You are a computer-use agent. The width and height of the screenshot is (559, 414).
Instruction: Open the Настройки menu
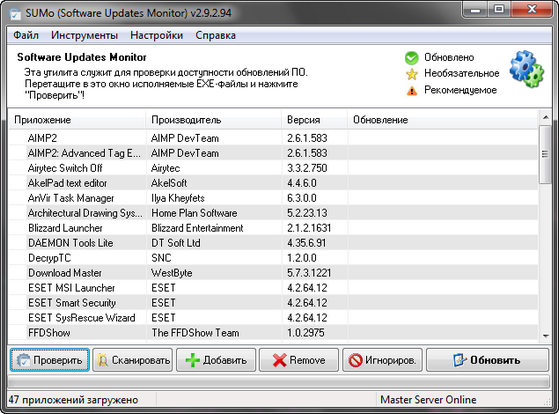click(x=157, y=35)
